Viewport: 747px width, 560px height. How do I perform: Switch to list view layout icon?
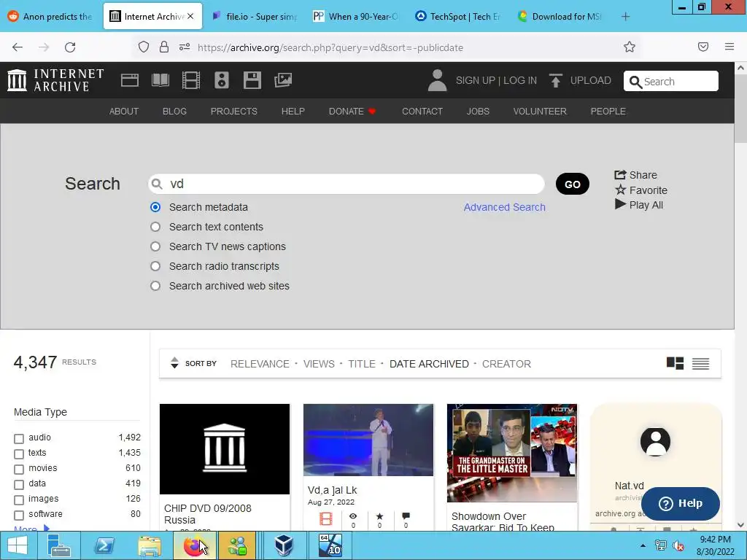click(701, 363)
